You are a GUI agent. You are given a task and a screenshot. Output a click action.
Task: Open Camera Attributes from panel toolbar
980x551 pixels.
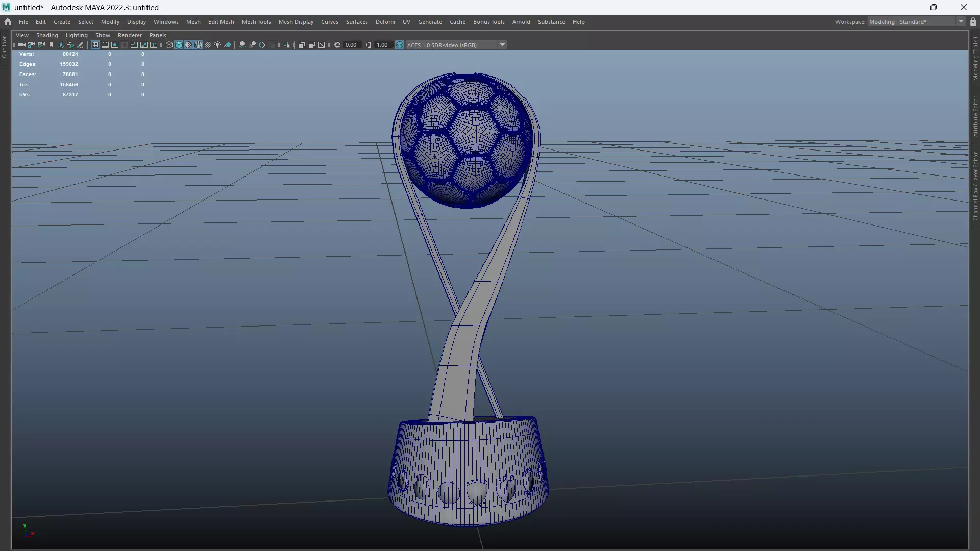[x=41, y=45]
